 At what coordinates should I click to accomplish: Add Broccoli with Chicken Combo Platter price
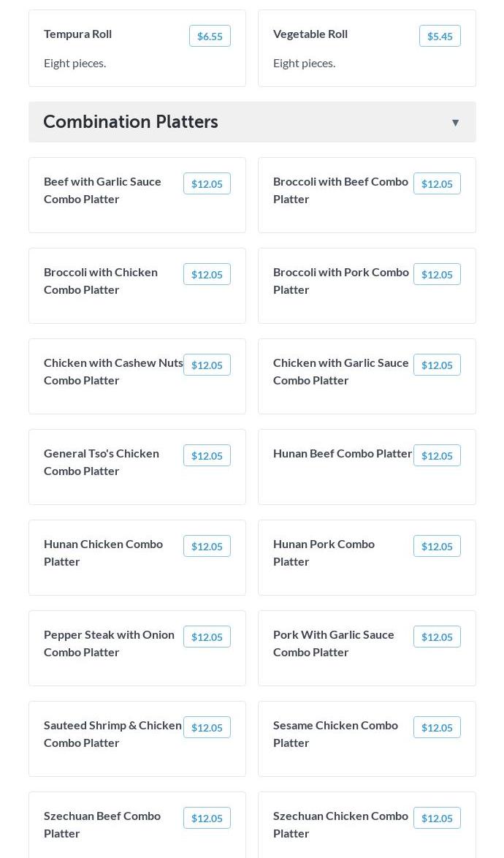coord(207,274)
